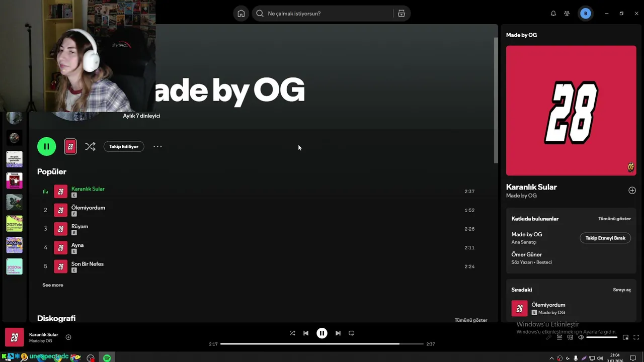Pause playback in bottom player bar
Image resolution: width=644 pixels, height=362 pixels.
(x=322, y=333)
